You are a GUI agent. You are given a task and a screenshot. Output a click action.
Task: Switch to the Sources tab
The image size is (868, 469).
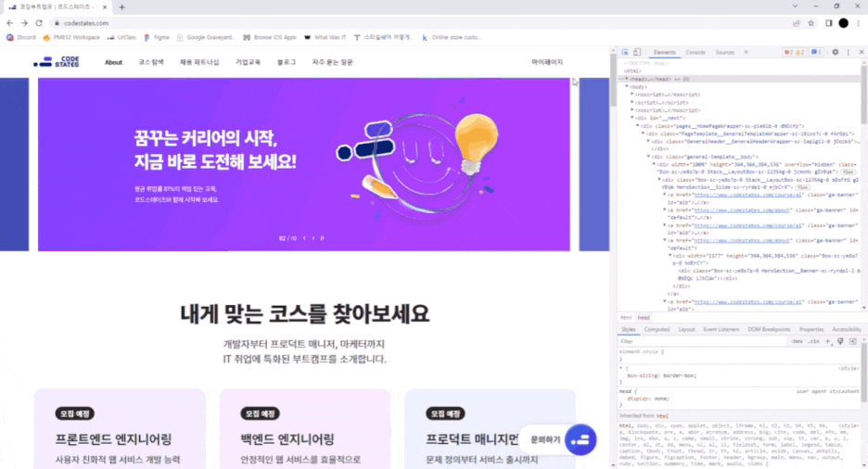pos(724,52)
